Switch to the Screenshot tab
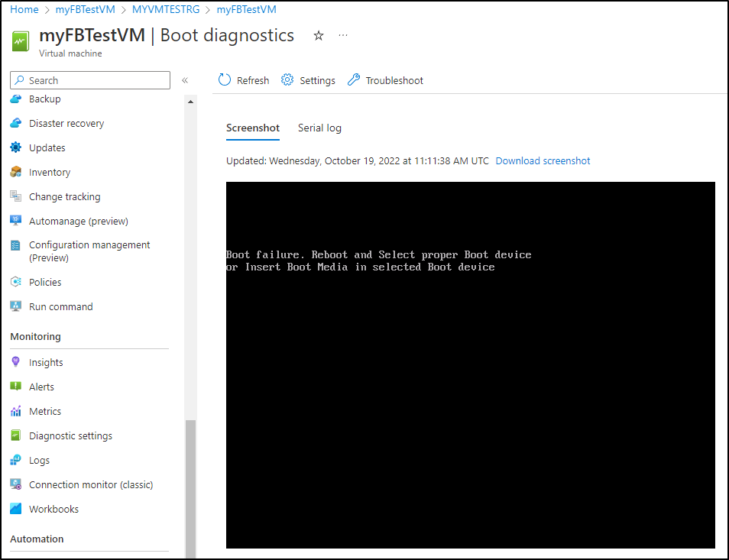The height and width of the screenshot is (560, 729). tap(253, 128)
